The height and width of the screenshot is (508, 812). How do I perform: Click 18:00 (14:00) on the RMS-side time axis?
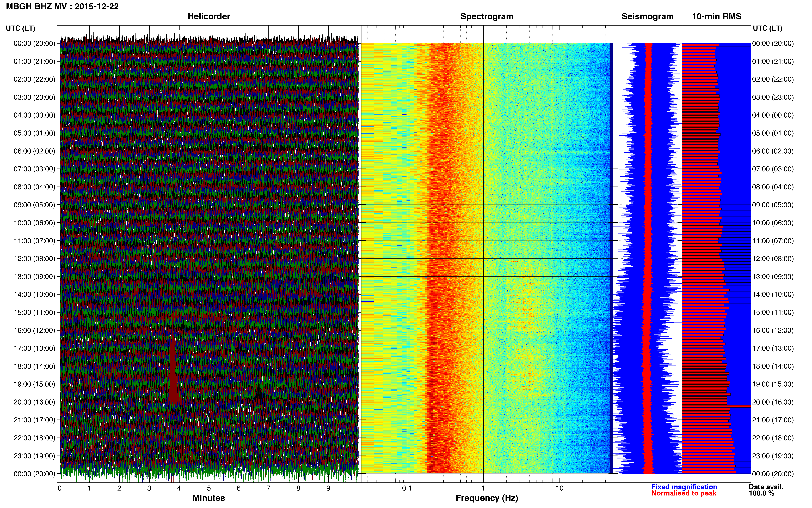tap(773, 366)
